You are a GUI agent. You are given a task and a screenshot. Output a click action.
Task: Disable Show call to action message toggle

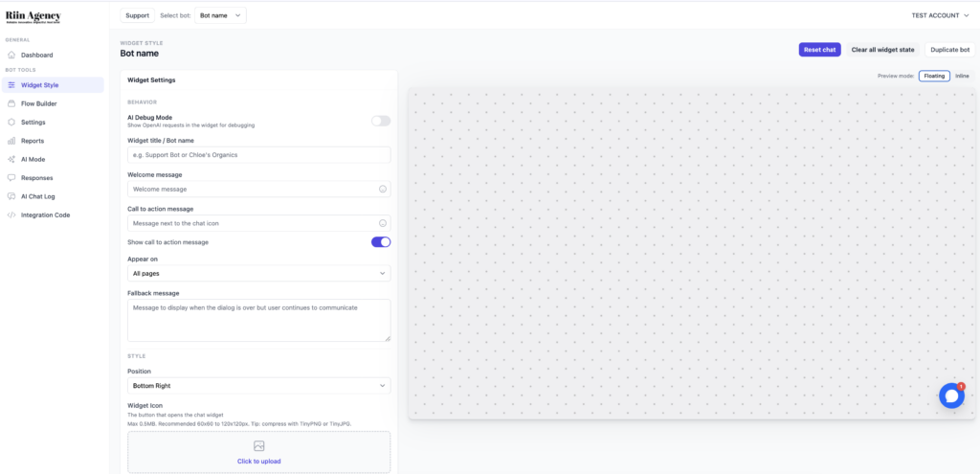381,242
